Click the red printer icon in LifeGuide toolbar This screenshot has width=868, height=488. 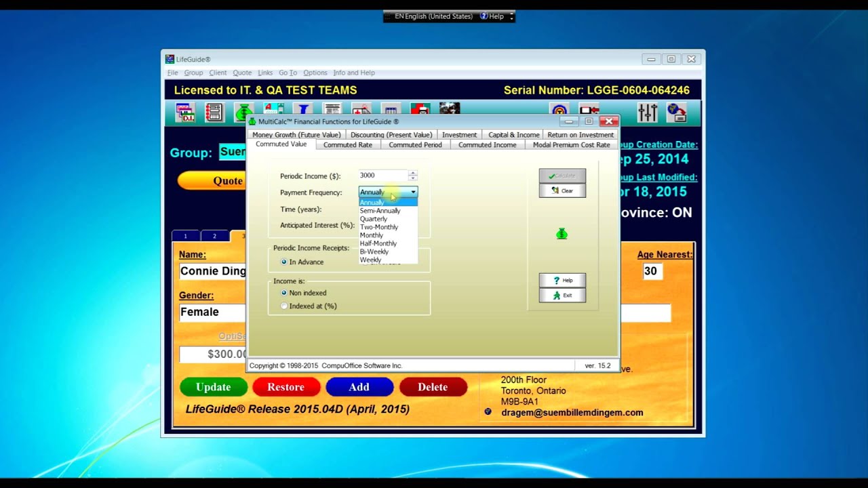420,109
